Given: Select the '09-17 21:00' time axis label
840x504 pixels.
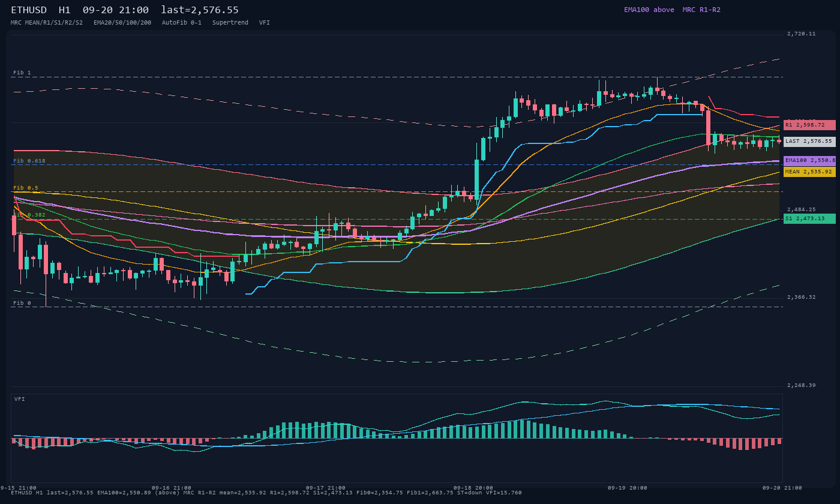Looking at the screenshot, I should [x=326, y=488].
